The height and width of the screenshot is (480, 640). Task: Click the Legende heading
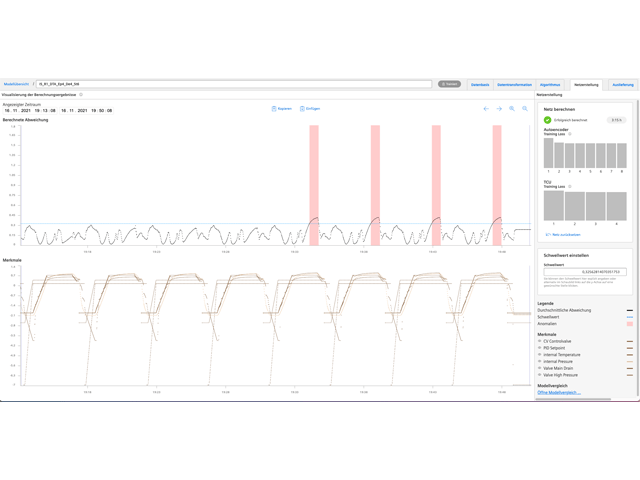(x=545, y=304)
